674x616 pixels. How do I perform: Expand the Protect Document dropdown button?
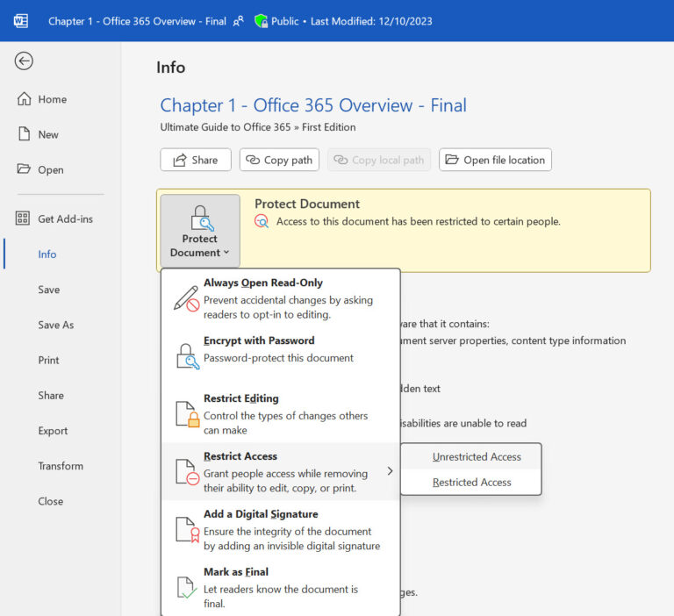(x=200, y=231)
